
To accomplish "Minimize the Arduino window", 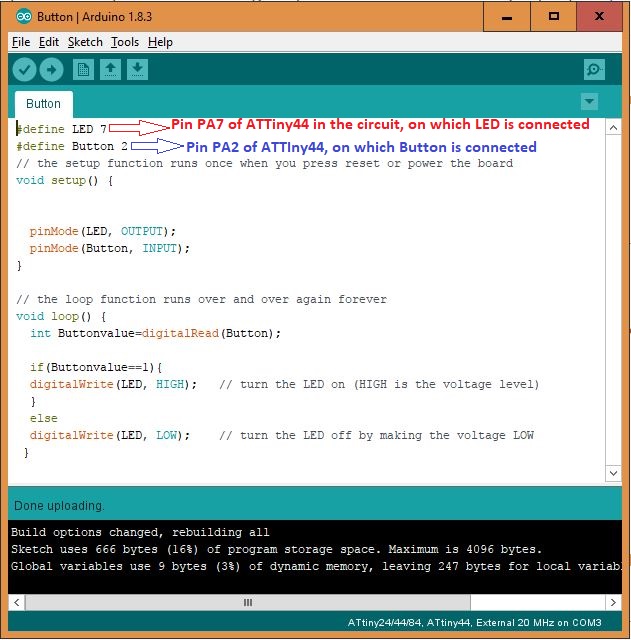I will 507,17.
